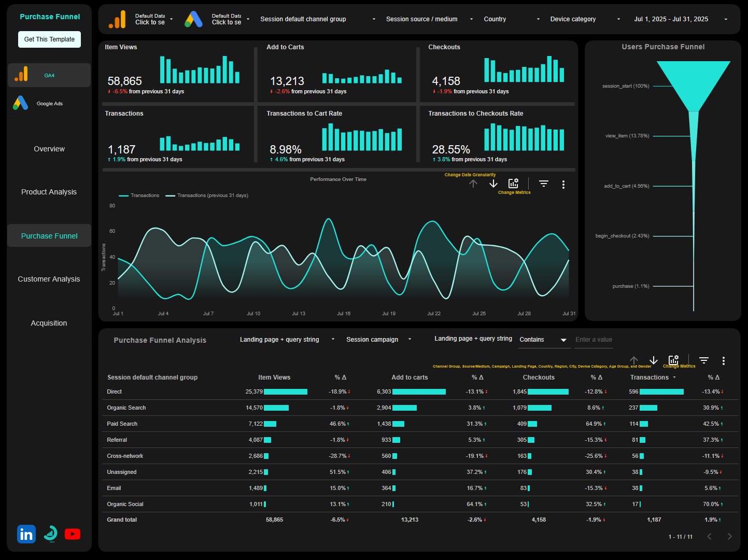Screen dimensions: 748x560
Task: Open Change Metrics on the analysis table
Action: pyautogui.click(x=673, y=359)
